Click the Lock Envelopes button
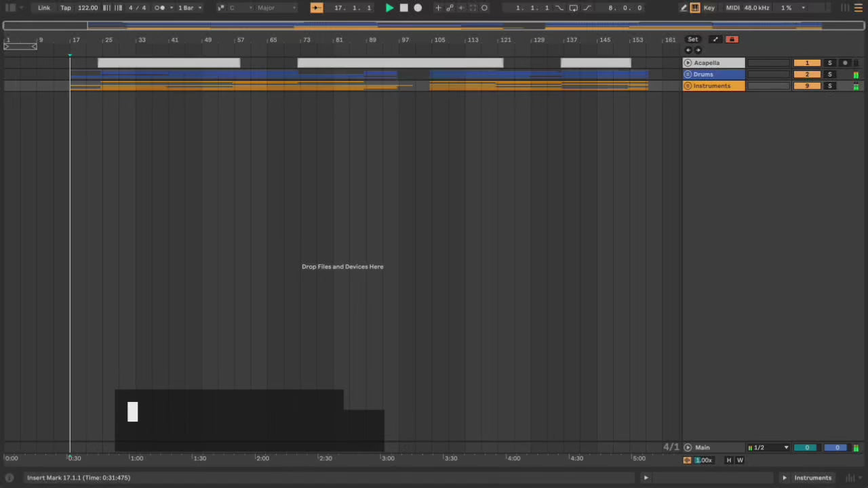 731,39
